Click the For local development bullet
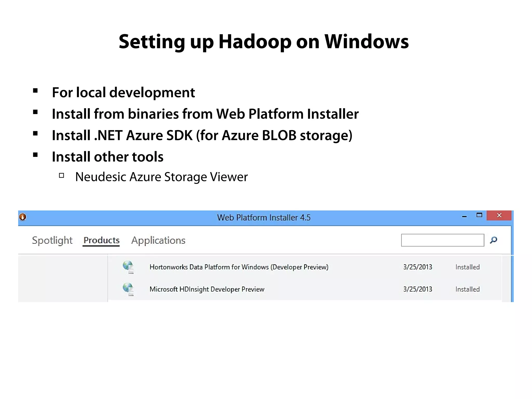The image size is (532, 399). point(123,92)
